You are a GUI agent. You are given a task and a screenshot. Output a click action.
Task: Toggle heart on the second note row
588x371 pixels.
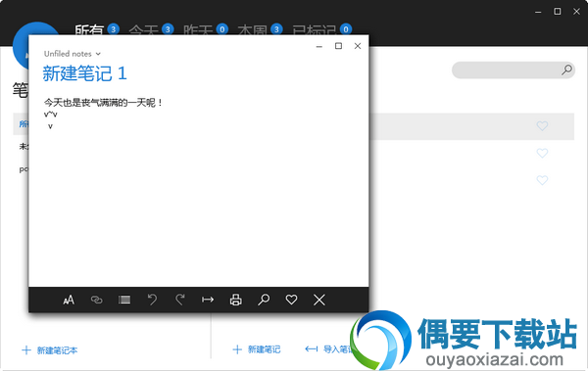[x=542, y=153]
